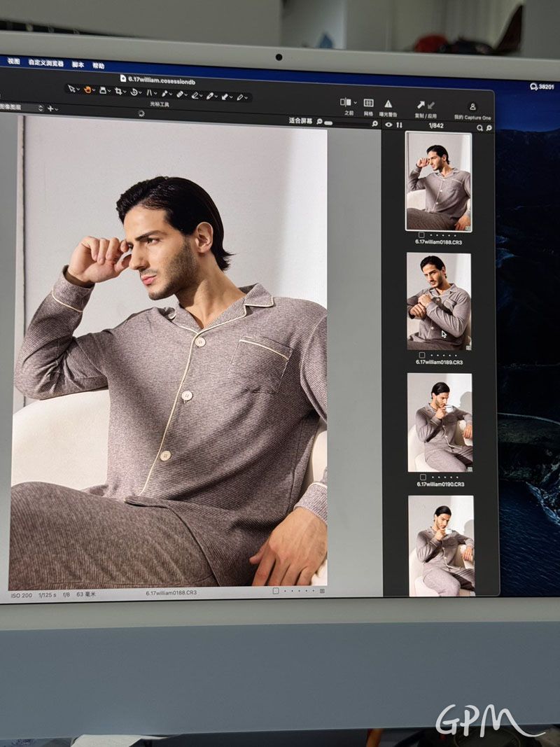Screen dimensions: 560x747
Task: Click the 我的 Capture One label
Action: [x=472, y=118]
